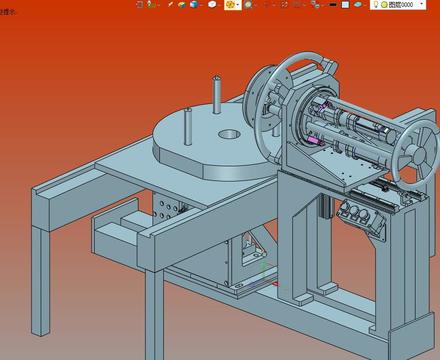Click the blue 3D cube view icon
The image size is (440, 360).
(194, 4)
